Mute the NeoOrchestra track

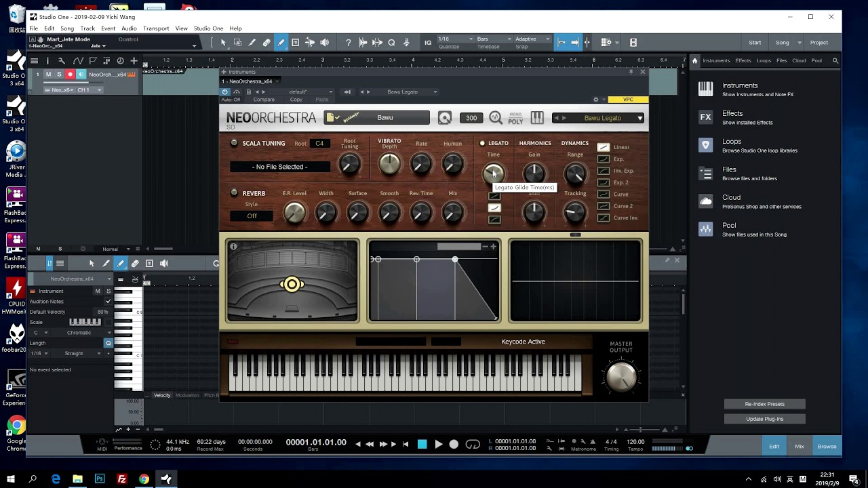(48, 74)
